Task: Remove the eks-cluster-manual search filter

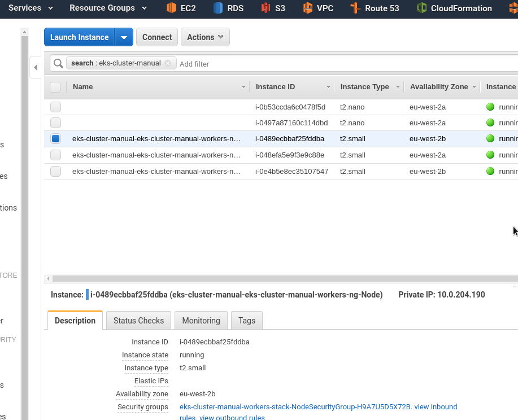Action: pos(168,63)
